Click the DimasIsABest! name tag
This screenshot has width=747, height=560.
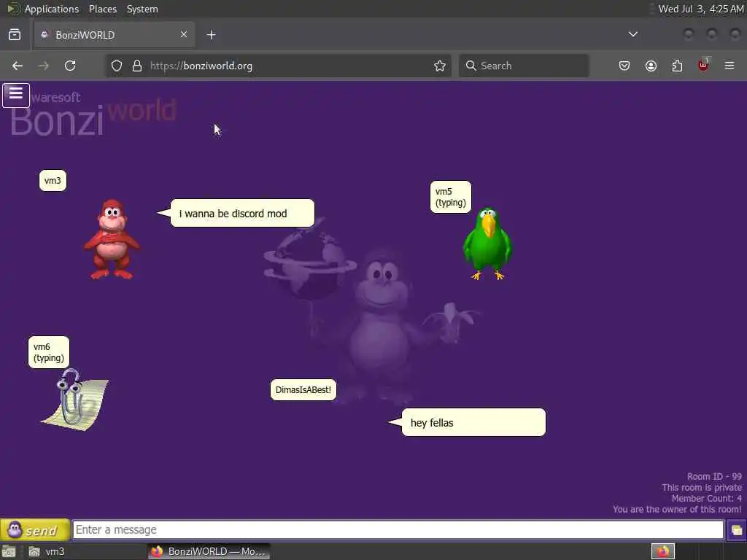[303, 389]
